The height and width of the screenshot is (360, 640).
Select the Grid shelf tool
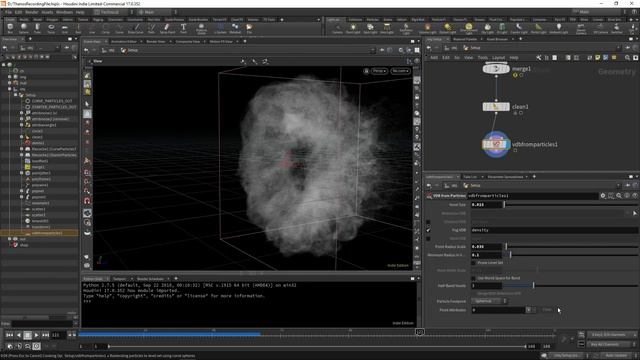click(x=64, y=28)
